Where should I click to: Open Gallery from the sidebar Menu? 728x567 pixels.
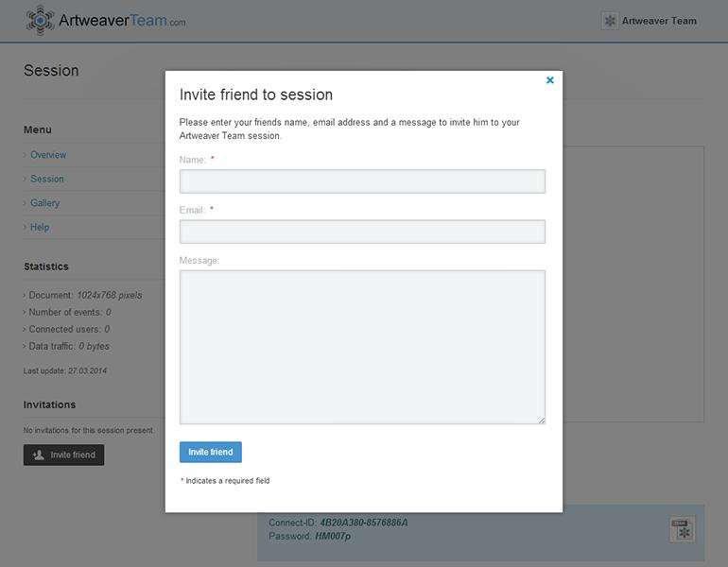point(44,203)
